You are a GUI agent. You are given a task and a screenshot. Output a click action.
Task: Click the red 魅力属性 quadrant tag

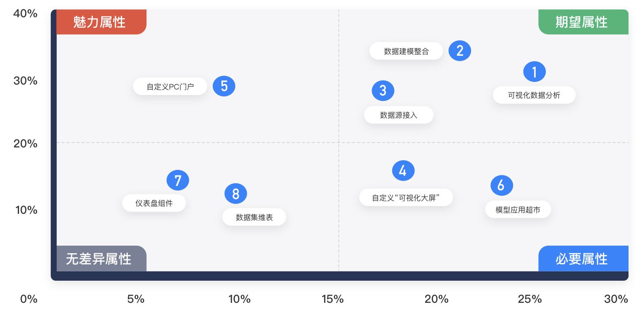coord(101,22)
